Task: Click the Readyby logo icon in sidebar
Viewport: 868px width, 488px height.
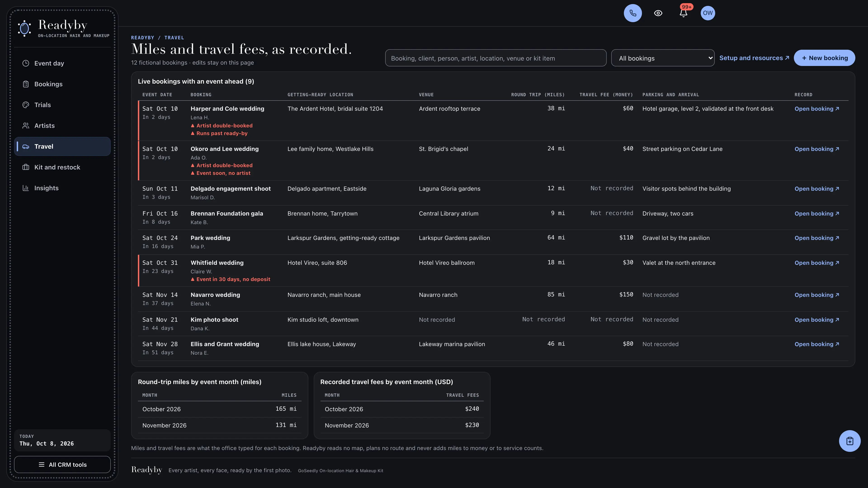Action: pyautogui.click(x=25, y=28)
